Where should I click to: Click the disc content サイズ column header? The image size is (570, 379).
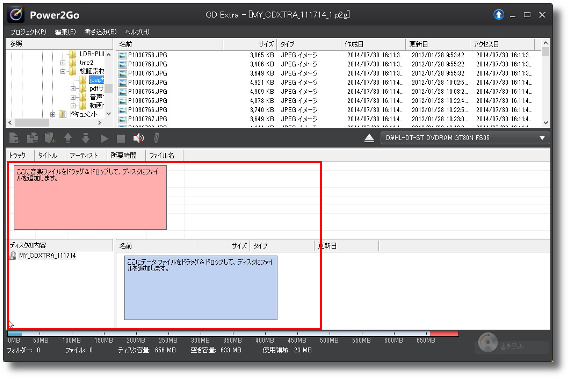(222, 246)
